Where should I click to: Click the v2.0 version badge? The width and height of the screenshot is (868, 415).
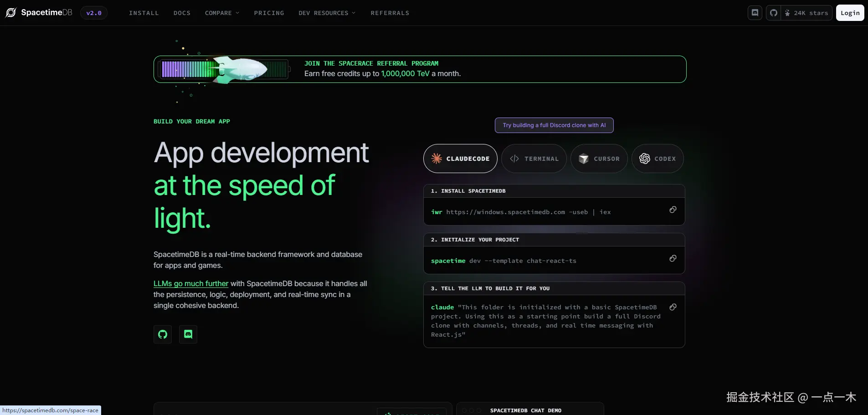pyautogui.click(x=93, y=12)
